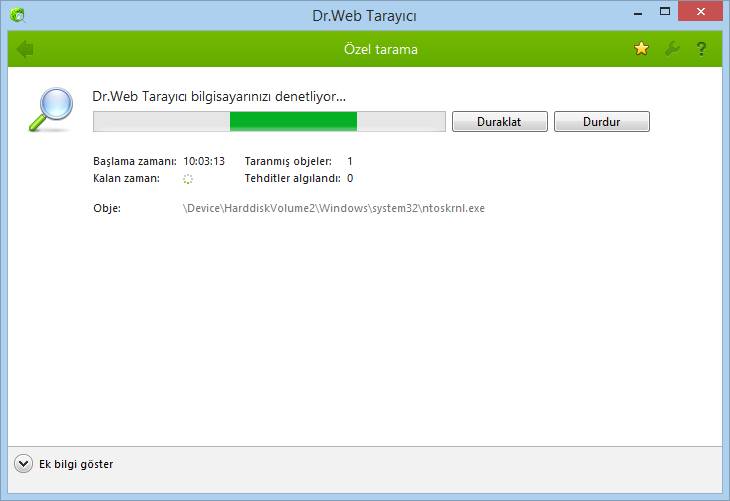Click the spinner beside Kalan zaman
The image size is (730, 501).
coord(188,179)
